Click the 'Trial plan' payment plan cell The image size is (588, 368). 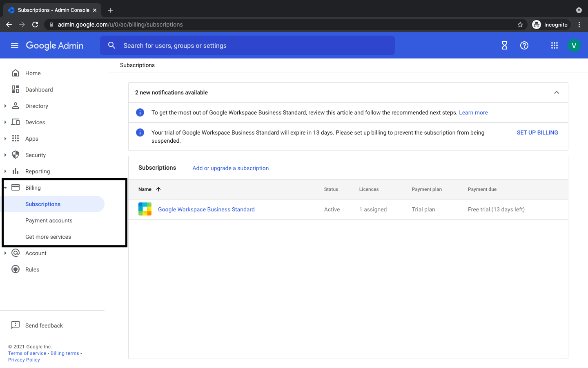coord(423,209)
